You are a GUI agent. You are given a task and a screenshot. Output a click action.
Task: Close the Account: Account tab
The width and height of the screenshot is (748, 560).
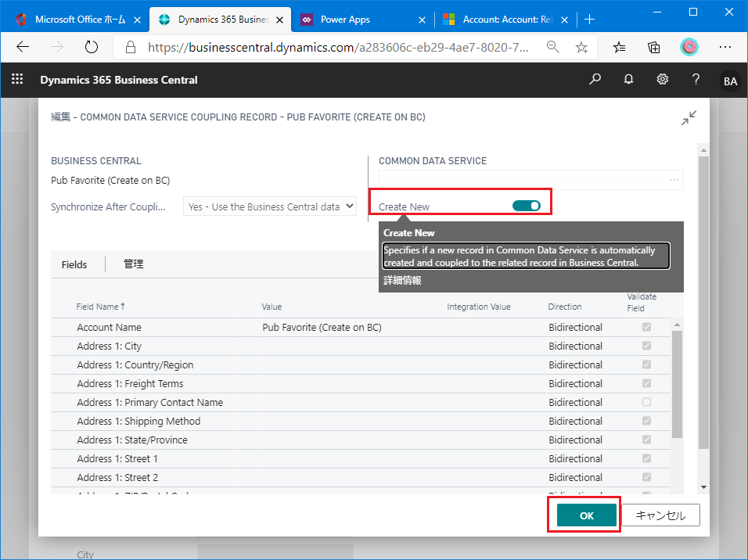(564, 20)
